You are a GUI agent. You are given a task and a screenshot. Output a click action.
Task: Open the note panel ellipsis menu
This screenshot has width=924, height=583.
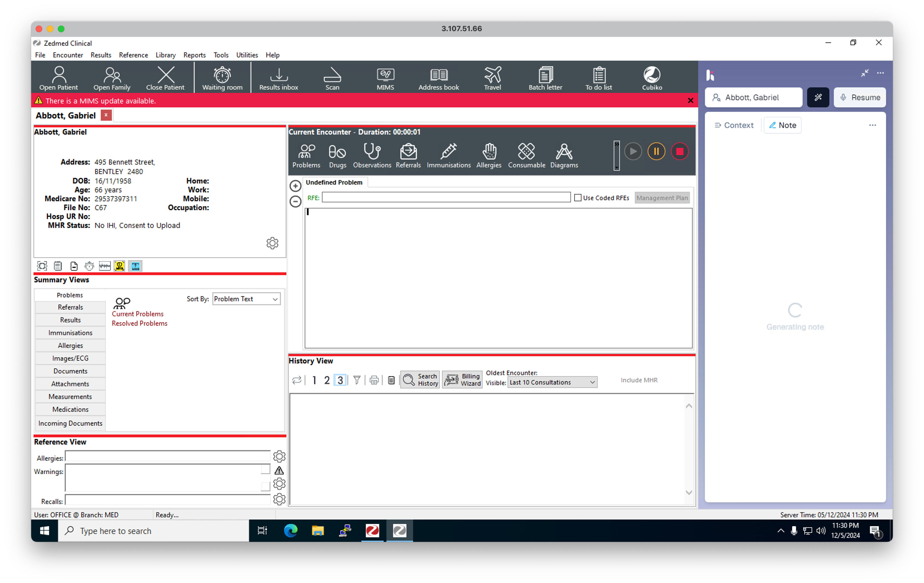tap(872, 125)
